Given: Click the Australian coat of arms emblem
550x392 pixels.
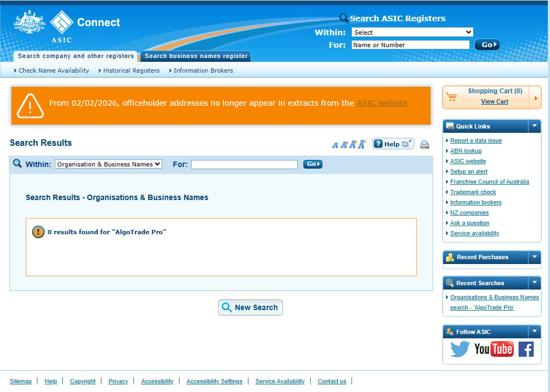Looking at the screenshot, I should 29,22.
